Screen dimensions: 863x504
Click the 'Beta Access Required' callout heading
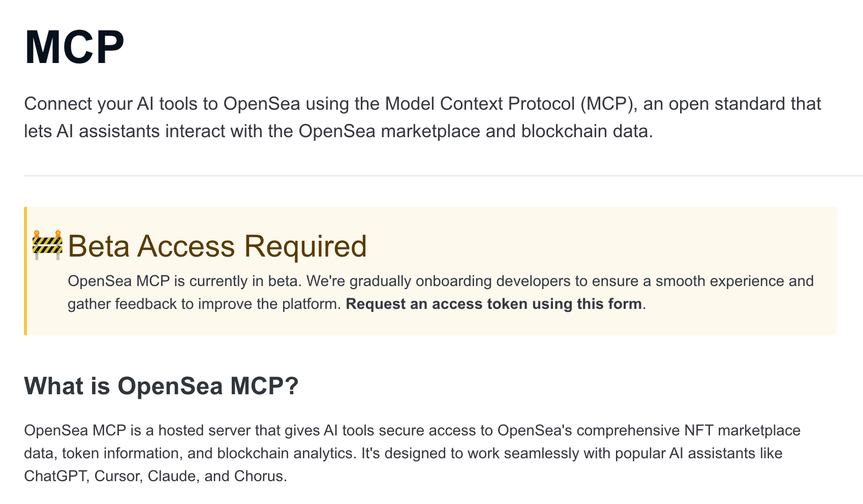click(217, 246)
